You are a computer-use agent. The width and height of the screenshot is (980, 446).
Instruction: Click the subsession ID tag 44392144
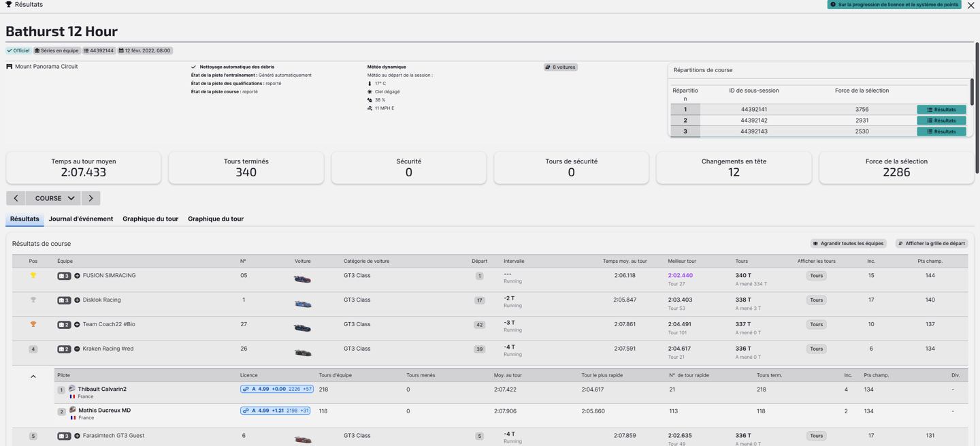coord(99,50)
